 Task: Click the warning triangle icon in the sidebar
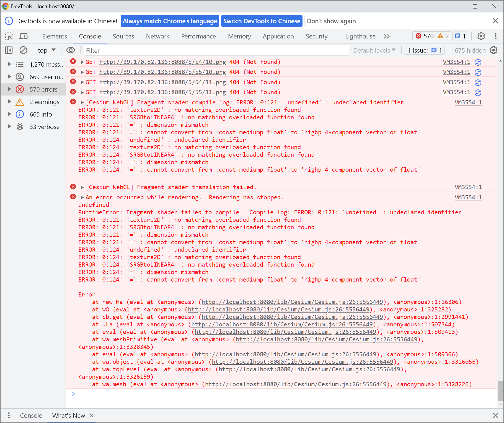point(20,102)
